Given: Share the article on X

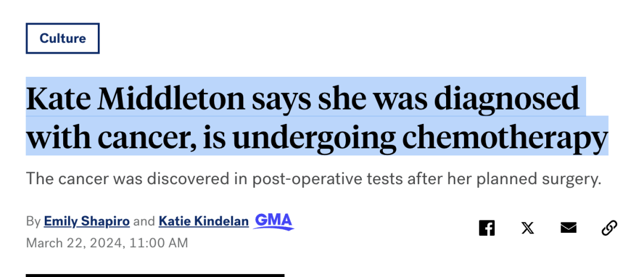Looking at the screenshot, I should pyautogui.click(x=528, y=228).
